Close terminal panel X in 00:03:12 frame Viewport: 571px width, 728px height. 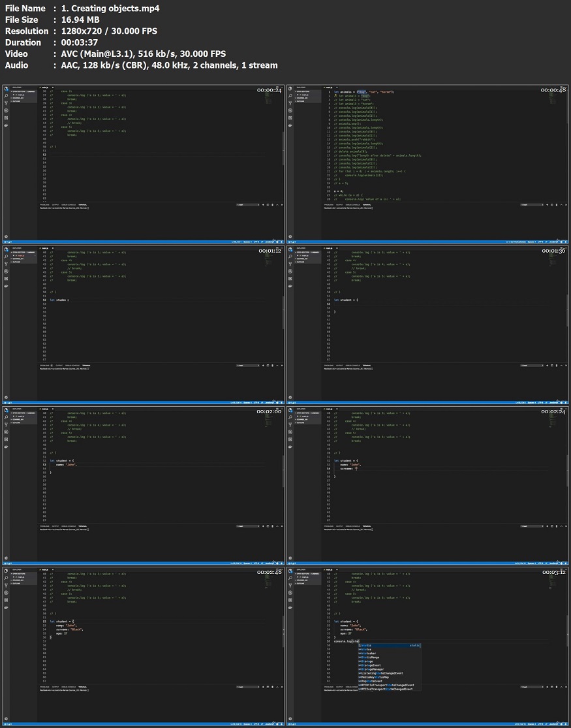pyautogui.click(x=566, y=687)
